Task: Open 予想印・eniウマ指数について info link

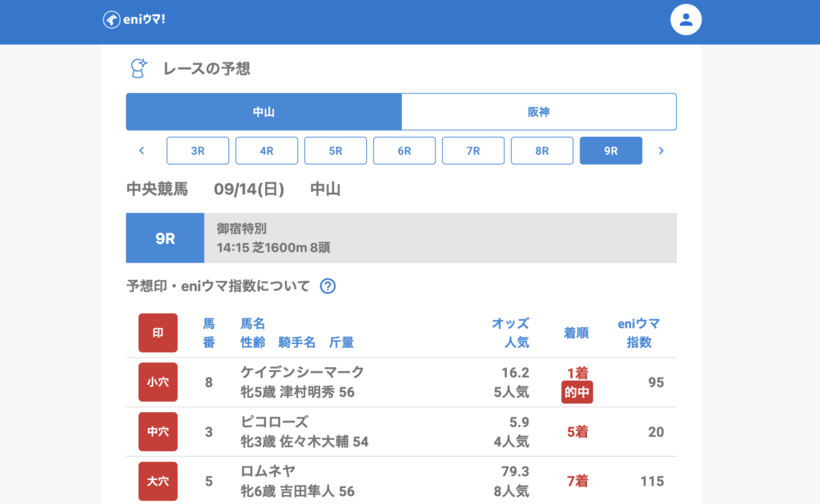Action: click(x=218, y=286)
